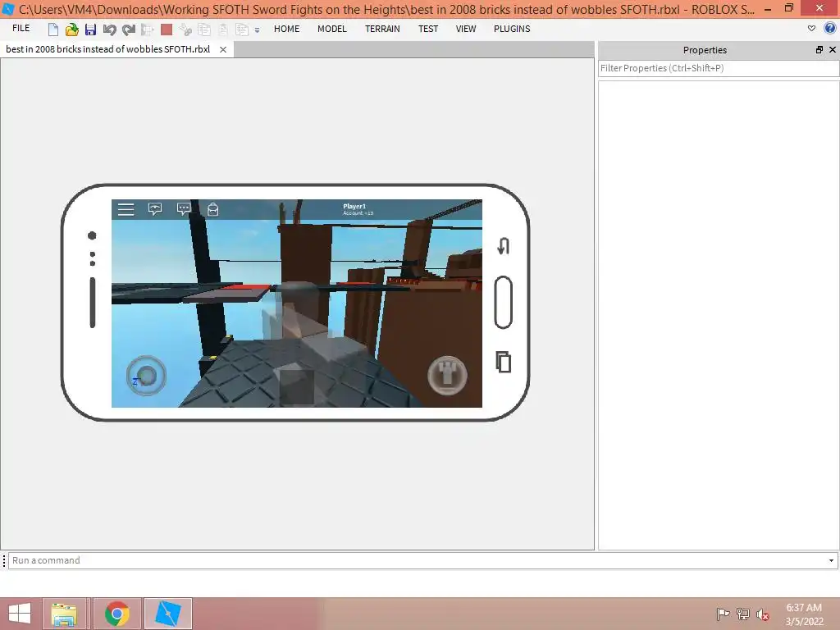Open File Explorer from the taskbar
The width and height of the screenshot is (840, 630).
64,614
